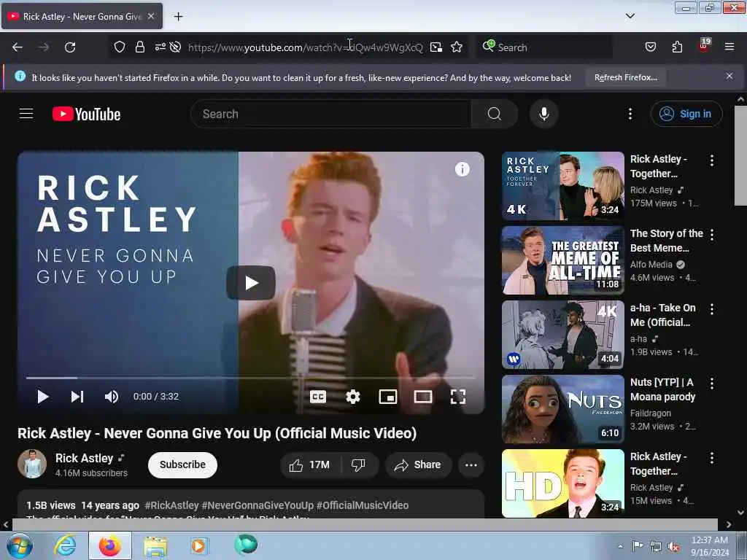Open the Nuts Moana parody thumbnail

click(x=562, y=408)
